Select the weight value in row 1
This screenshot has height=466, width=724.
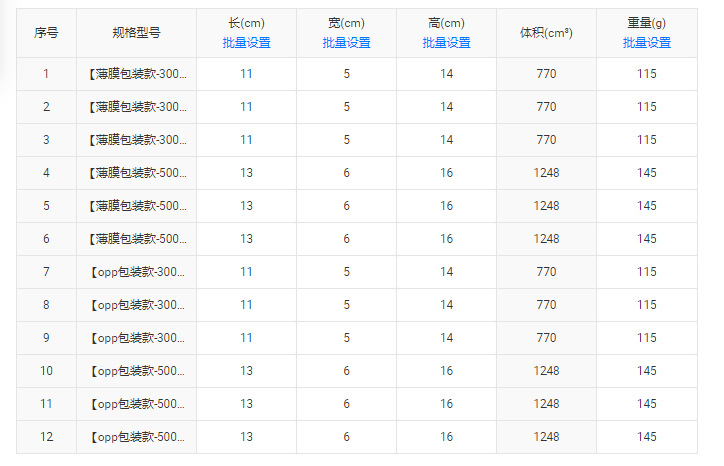click(646, 74)
